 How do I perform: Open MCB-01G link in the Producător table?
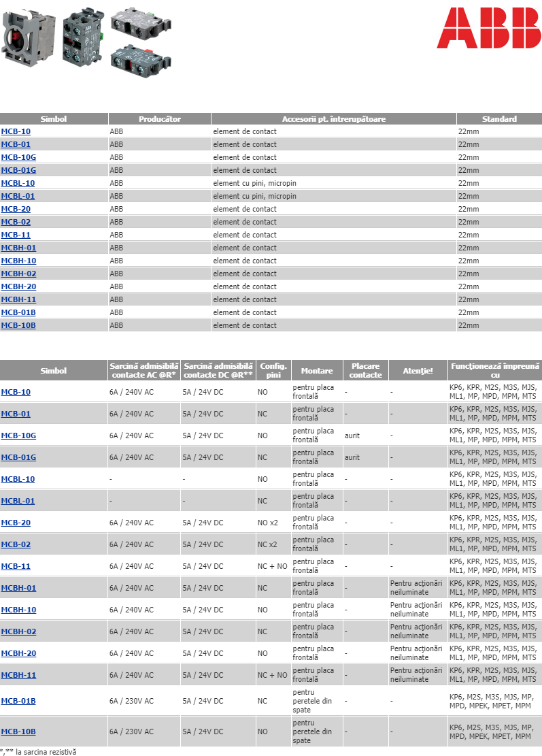click(x=18, y=170)
